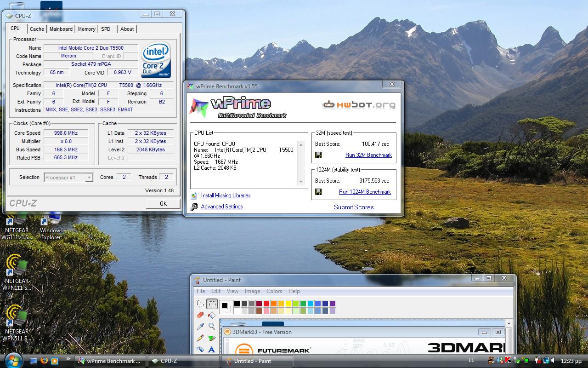Click the red color swatch in Paint palette
The height and width of the screenshot is (368, 588).
[266, 304]
